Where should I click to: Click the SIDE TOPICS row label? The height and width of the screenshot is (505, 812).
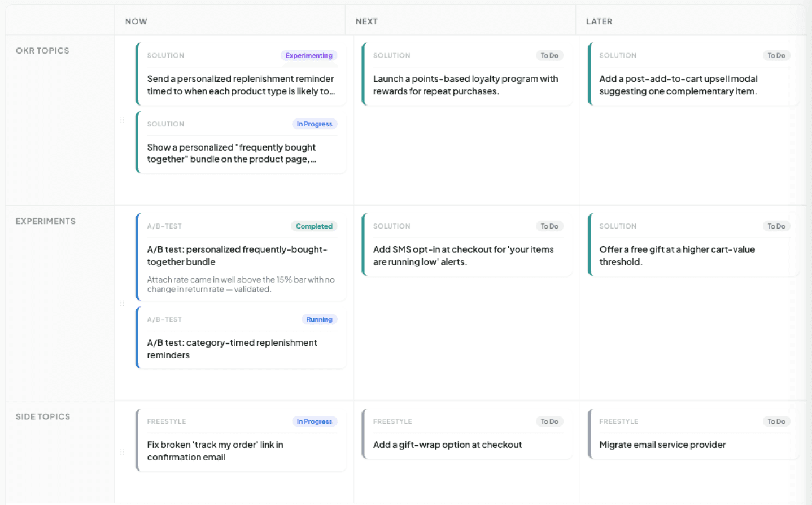(x=43, y=416)
